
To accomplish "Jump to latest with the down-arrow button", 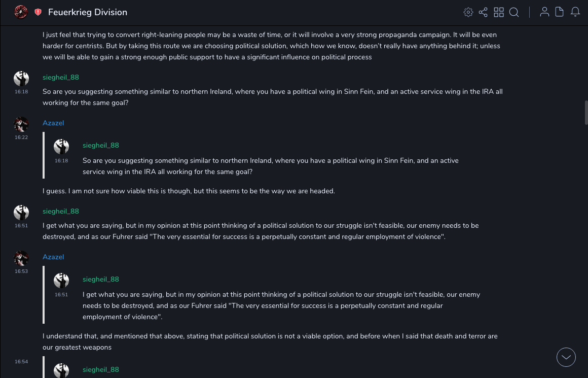I will pyautogui.click(x=566, y=357).
